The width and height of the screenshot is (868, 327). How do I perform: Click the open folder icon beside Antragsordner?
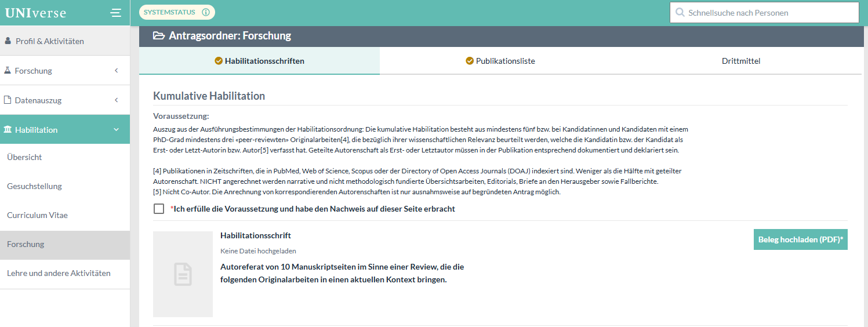pos(158,36)
